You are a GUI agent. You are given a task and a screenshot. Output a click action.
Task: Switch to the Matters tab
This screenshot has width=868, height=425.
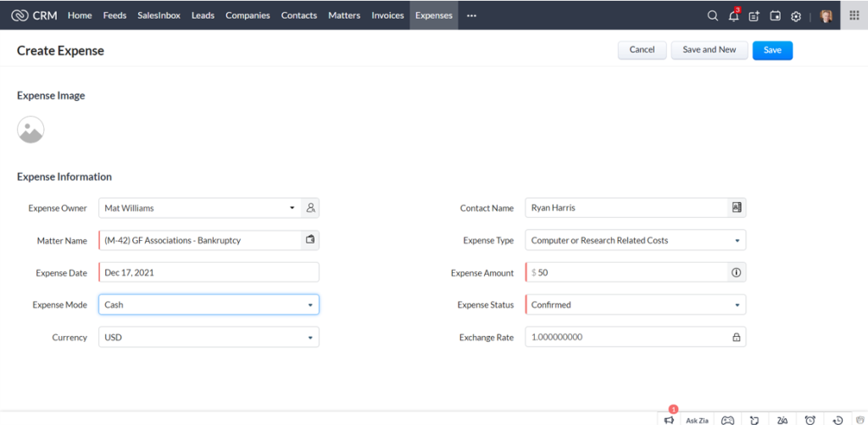click(x=344, y=15)
